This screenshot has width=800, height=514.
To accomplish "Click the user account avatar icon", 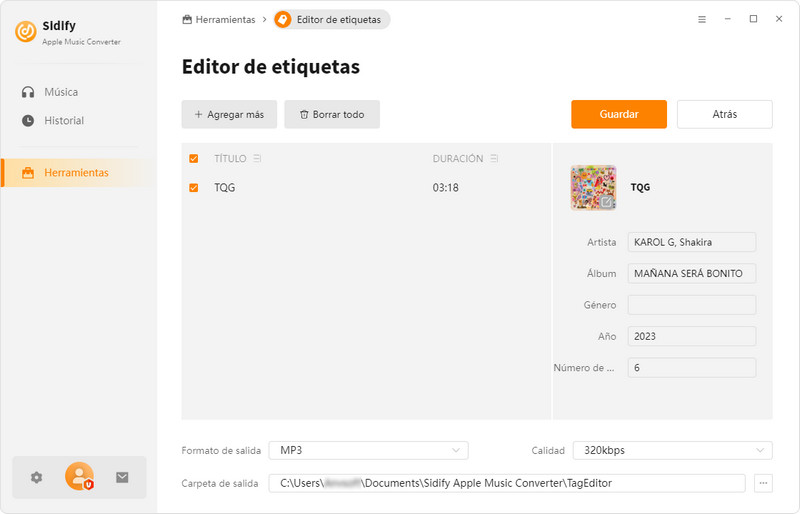I will point(79,476).
